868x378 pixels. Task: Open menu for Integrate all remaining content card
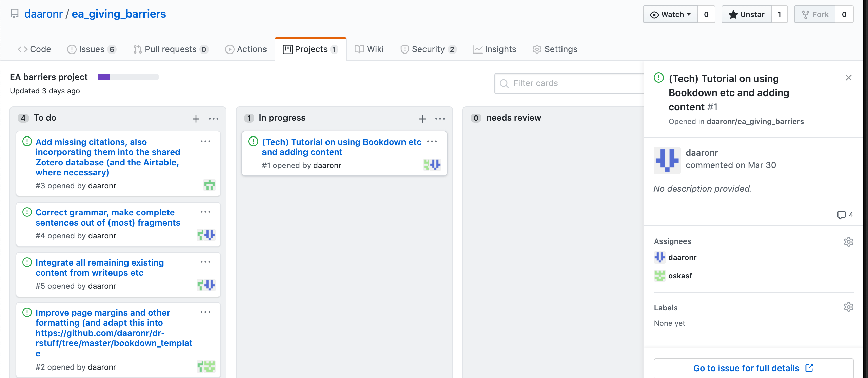pos(205,262)
